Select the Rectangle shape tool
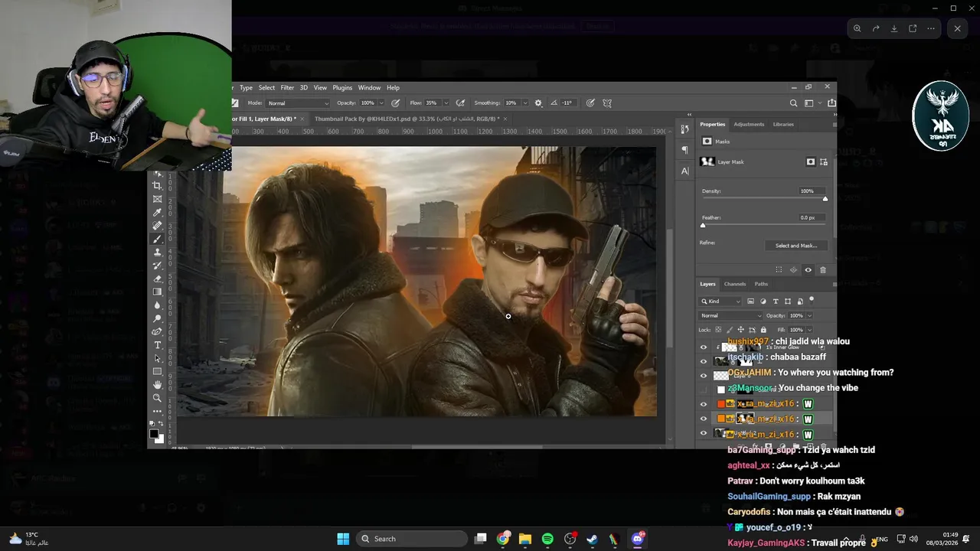980x551 pixels. tap(158, 371)
